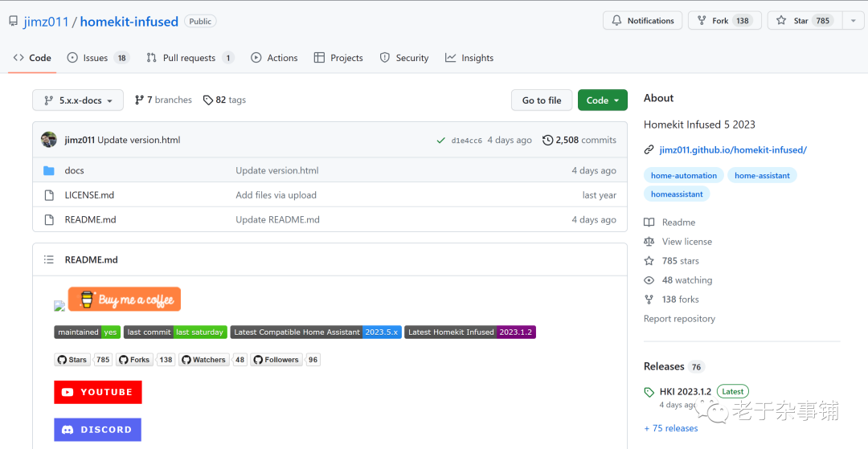Open the 48 watching link
Screen dimensions: 868x449
(678, 280)
